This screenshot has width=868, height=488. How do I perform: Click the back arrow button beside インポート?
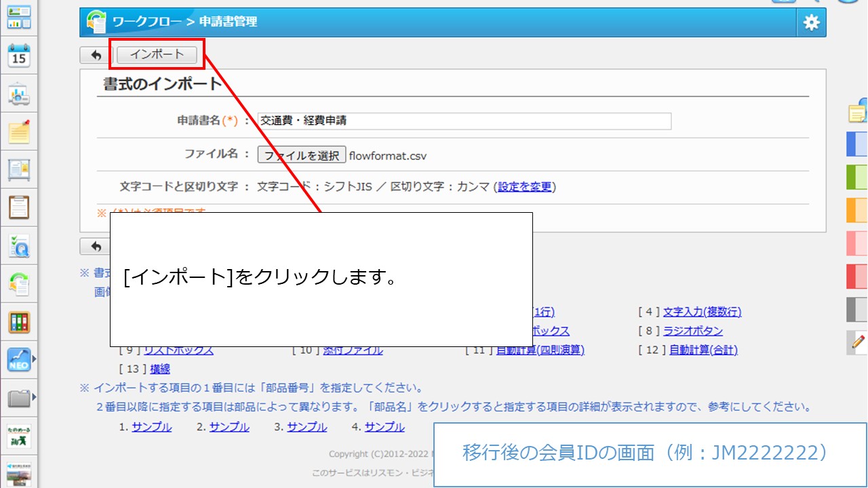pos(96,55)
